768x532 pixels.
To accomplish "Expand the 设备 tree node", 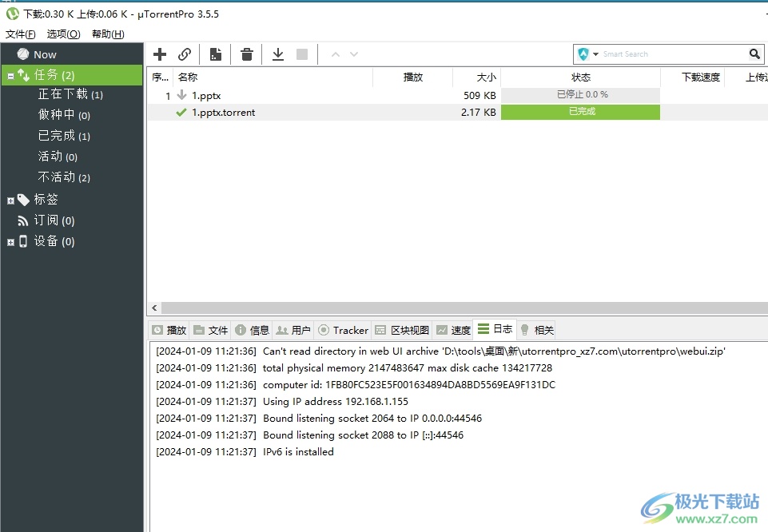I will [x=10, y=242].
